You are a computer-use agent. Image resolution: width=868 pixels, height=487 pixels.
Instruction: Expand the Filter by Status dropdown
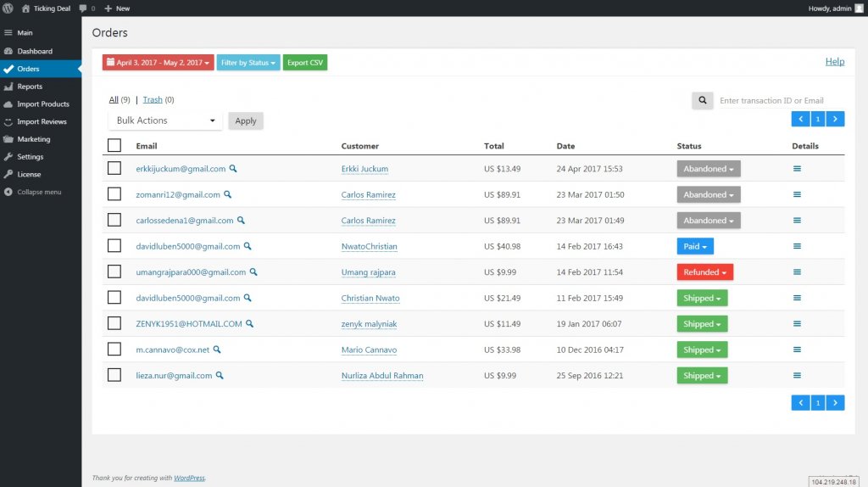[248, 63]
